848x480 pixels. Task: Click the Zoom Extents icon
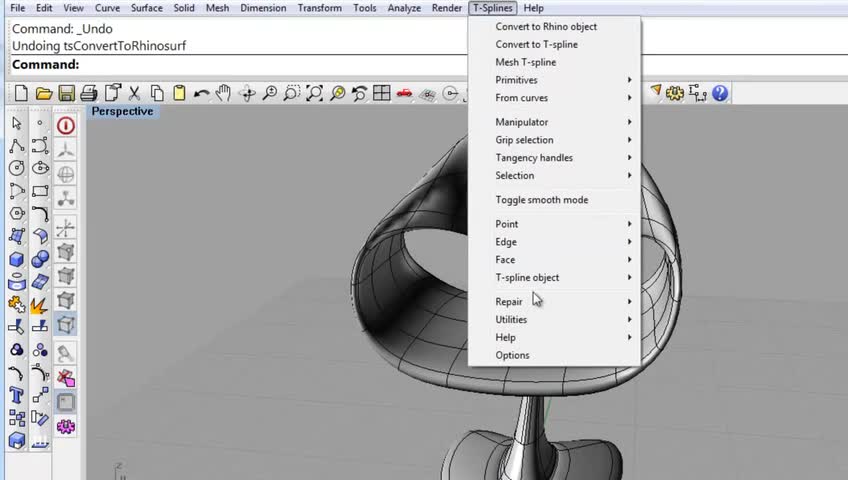click(314, 93)
